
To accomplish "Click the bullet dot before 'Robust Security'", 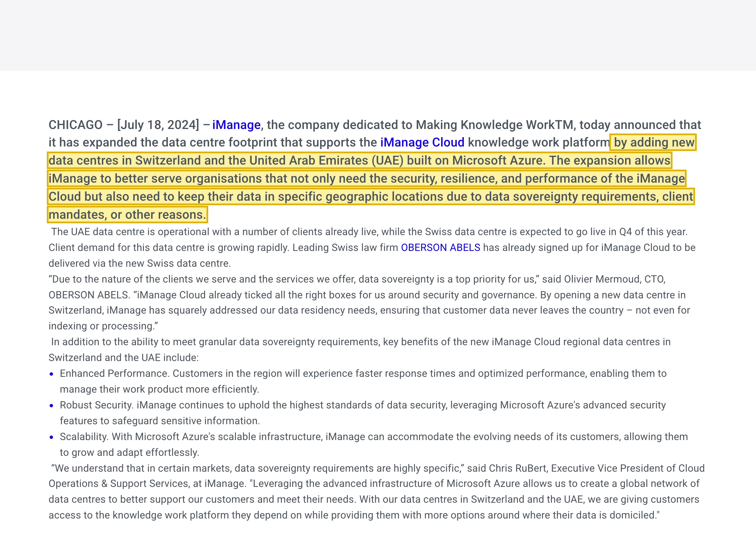I will tap(51, 406).
